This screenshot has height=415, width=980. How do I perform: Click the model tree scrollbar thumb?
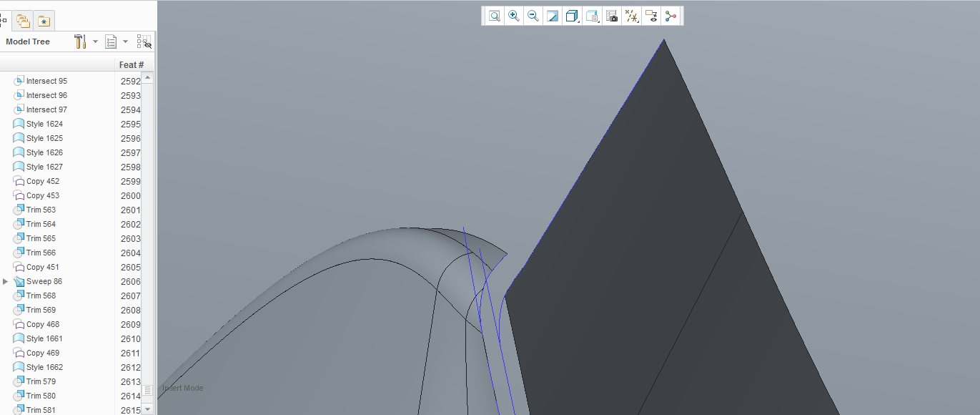click(x=147, y=391)
